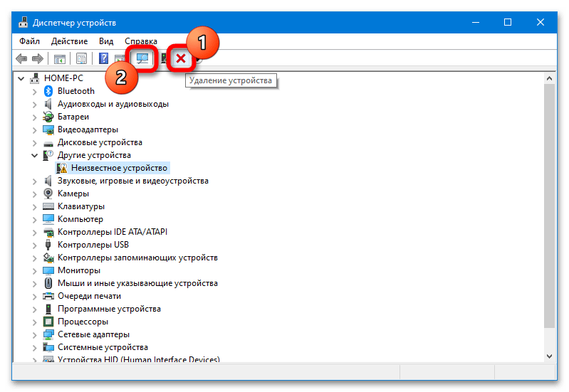Minimize the Диспетчер устройств window

pos(476,23)
